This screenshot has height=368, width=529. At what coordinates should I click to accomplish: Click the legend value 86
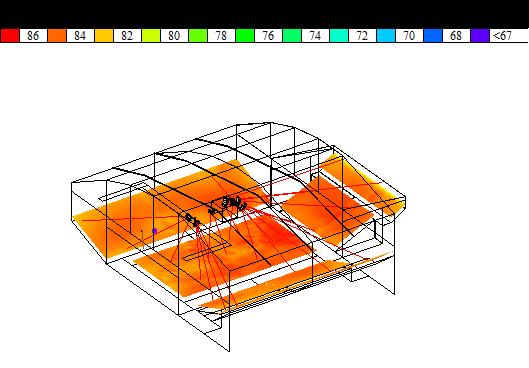tap(33, 36)
